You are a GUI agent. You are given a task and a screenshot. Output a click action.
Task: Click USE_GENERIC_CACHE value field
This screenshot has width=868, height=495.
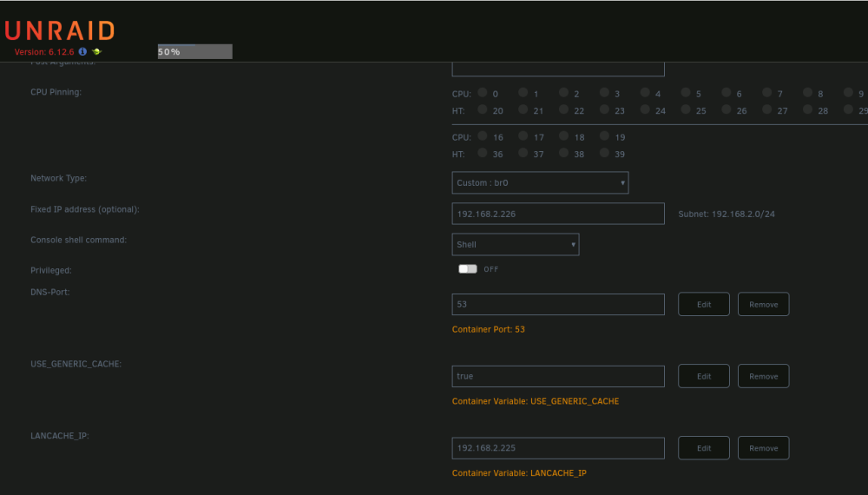pyautogui.click(x=558, y=376)
